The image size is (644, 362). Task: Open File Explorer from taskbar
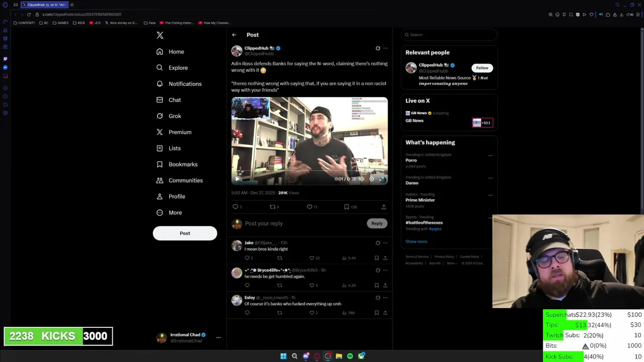click(x=339, y=356)
